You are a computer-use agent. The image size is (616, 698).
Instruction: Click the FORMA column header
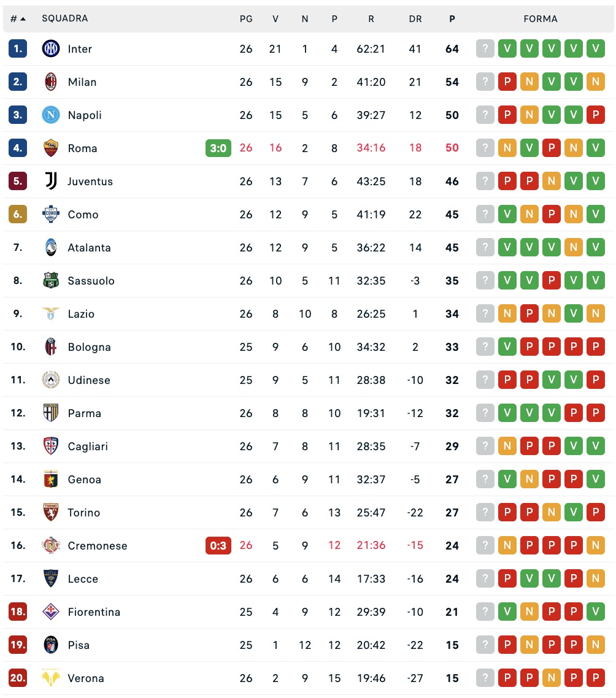tap(541, 19)
